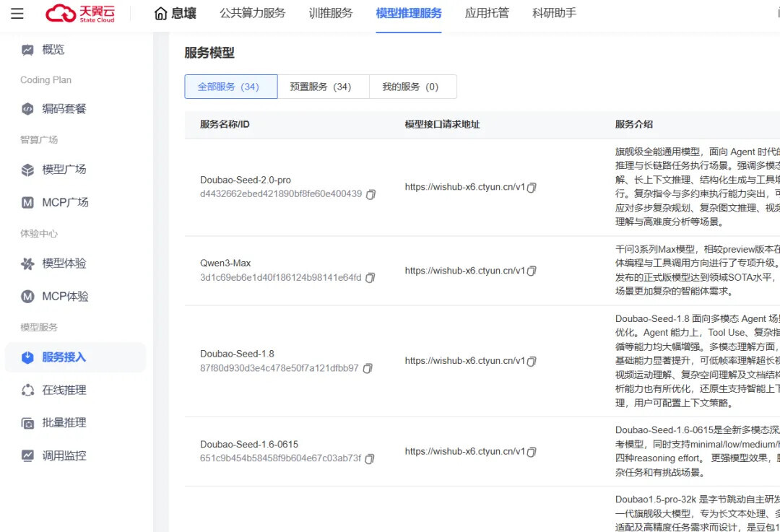Open 模型广场 in the sidebar

(x=64, y=170)
